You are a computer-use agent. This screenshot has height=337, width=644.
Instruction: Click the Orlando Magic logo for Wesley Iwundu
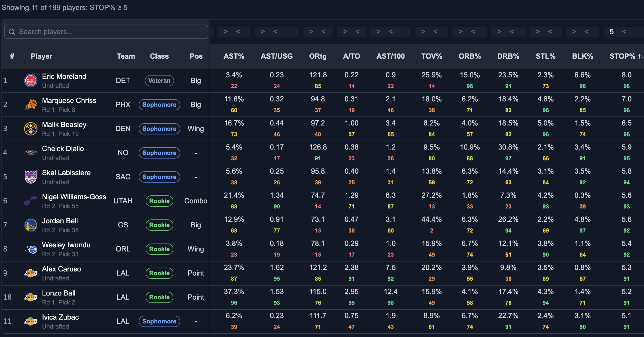31,249
